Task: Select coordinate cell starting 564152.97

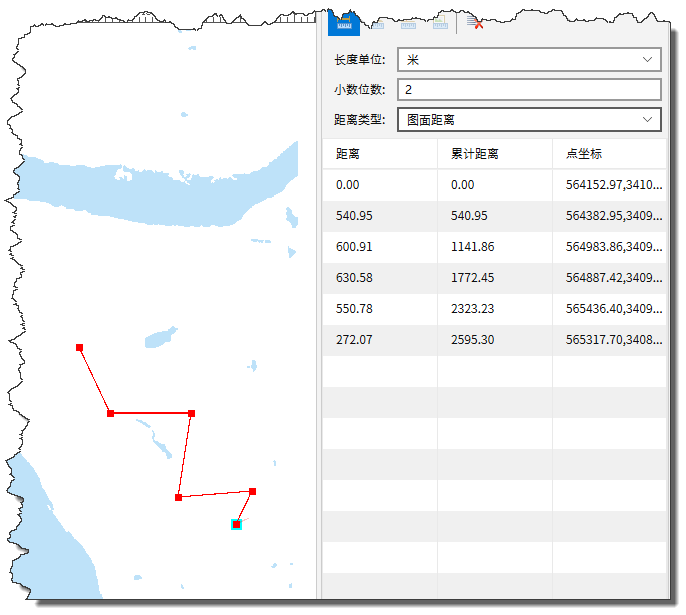Action: pyautogui.click(x=609, y=185)
